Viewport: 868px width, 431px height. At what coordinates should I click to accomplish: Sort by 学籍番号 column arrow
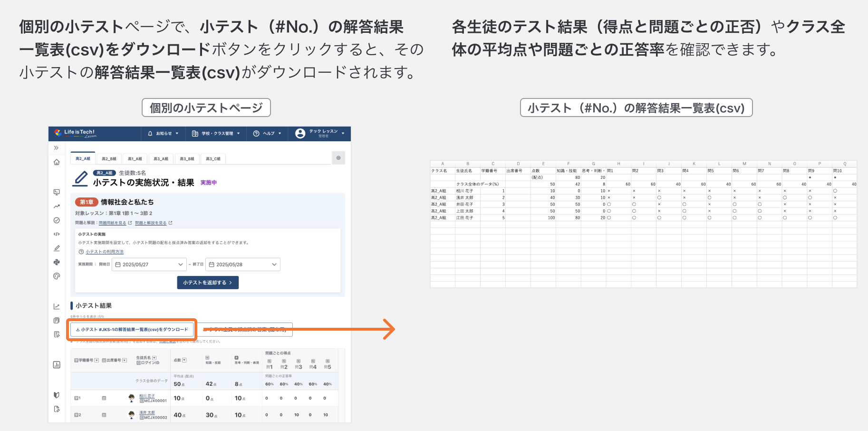click(x=96, y=361)
